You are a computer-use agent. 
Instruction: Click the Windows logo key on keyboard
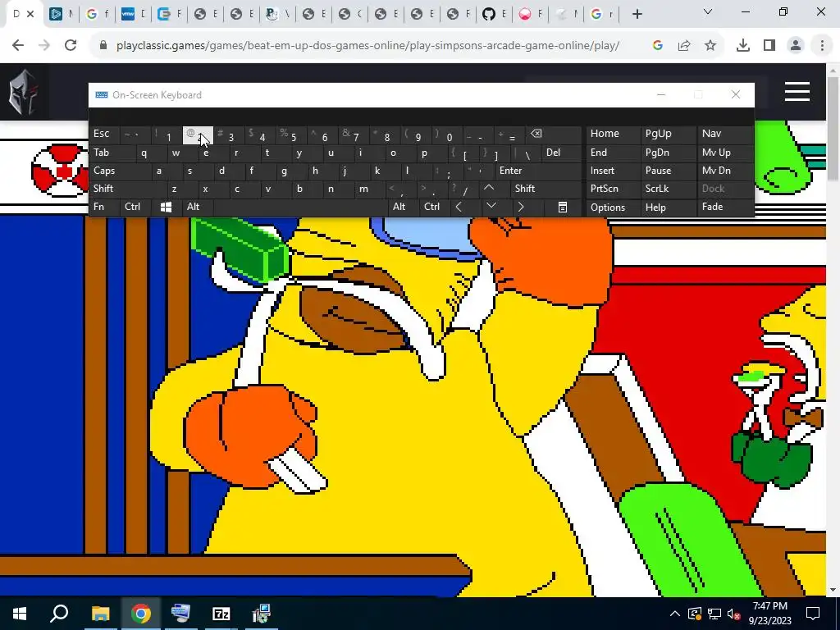coord(166,208)
